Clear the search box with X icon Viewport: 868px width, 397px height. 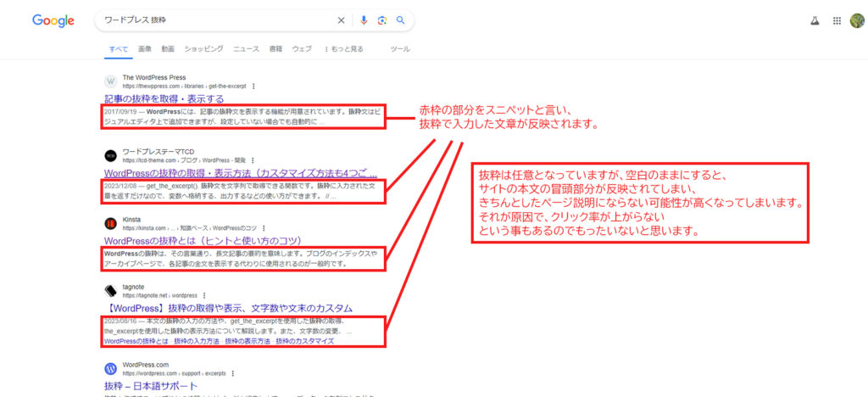coord(341,20)
